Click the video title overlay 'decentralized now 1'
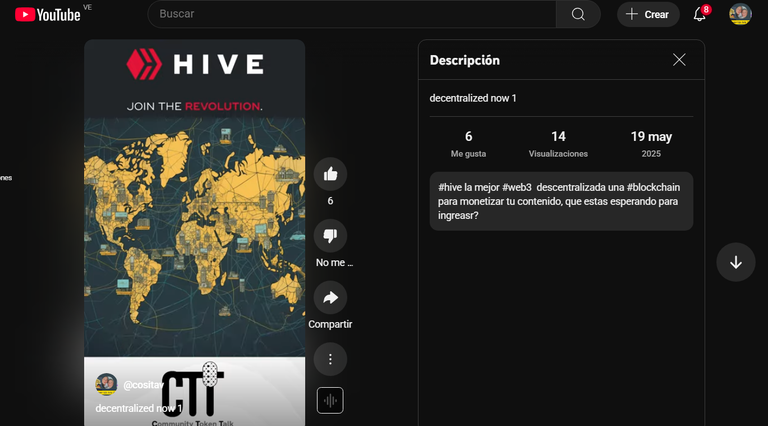Image resolution: width=768 pixels, height=426 pixels. coord(139,408)
